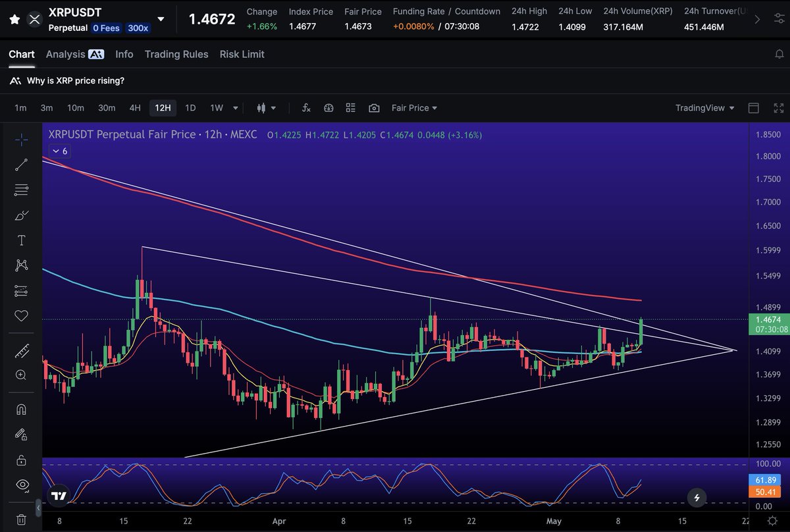Image resolution: width=790 pixels, height=532 pixels.
Task: Toggle lock all drawing tools
Action: tap(21, 460)
